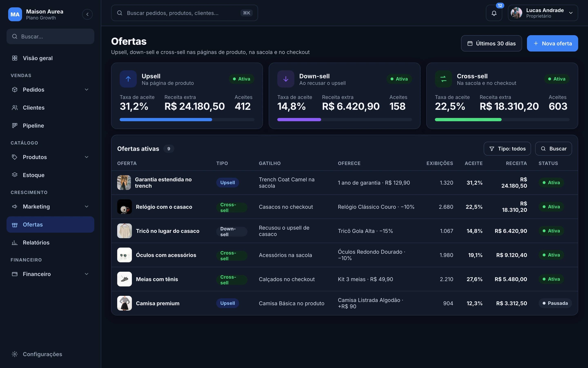
Task: Focus the Buscar pedidos, produtos, clientes field
Action: 184,13
